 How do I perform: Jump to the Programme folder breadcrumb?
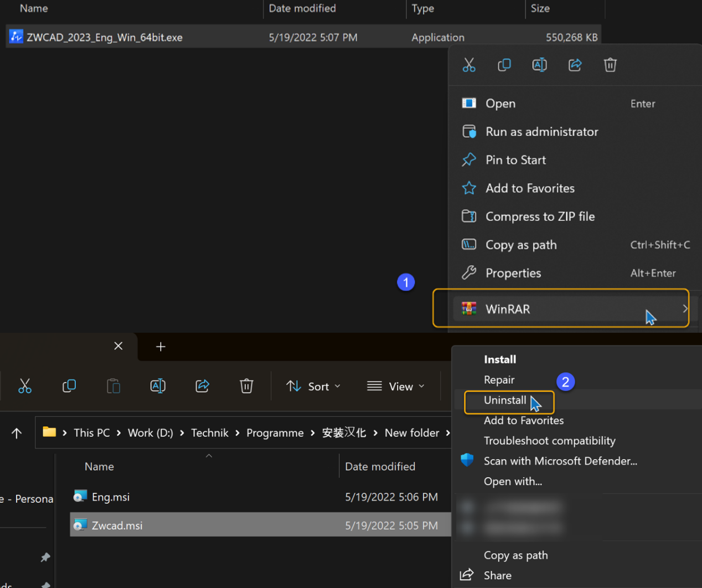275,432
